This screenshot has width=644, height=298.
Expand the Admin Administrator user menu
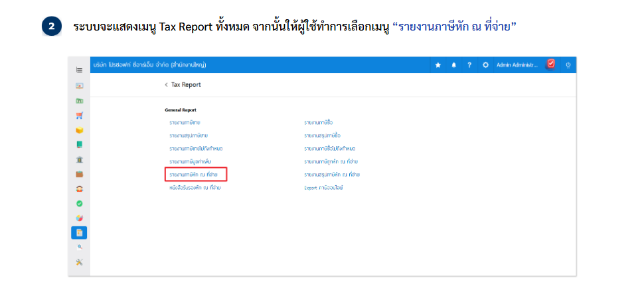pos(517,65)
